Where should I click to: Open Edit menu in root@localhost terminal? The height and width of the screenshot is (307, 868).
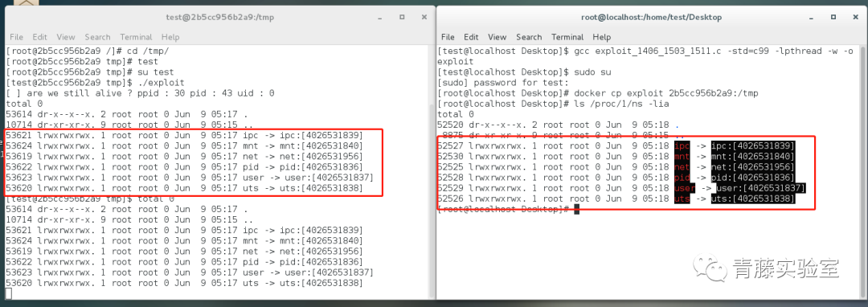tap(471, 37)
